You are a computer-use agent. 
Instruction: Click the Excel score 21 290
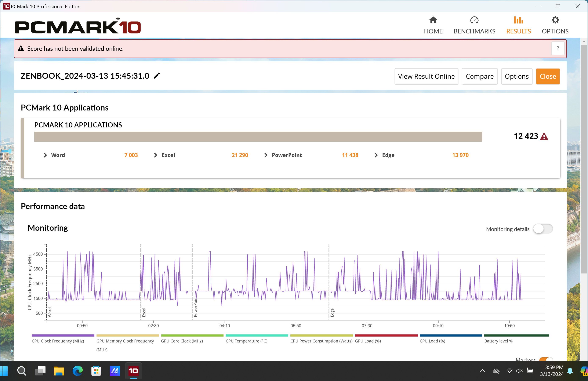coord(240,155)
